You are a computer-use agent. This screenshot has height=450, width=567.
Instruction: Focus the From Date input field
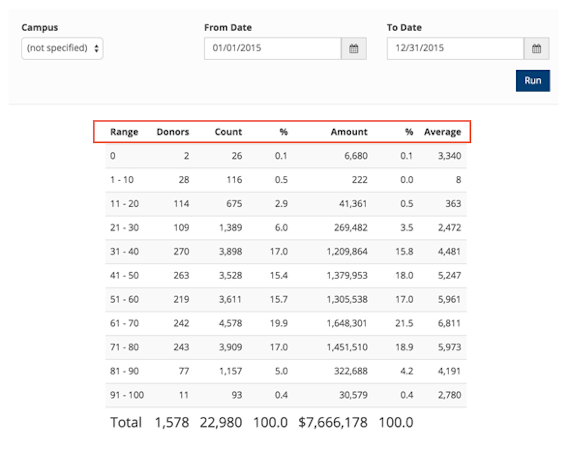coord(273,48)
